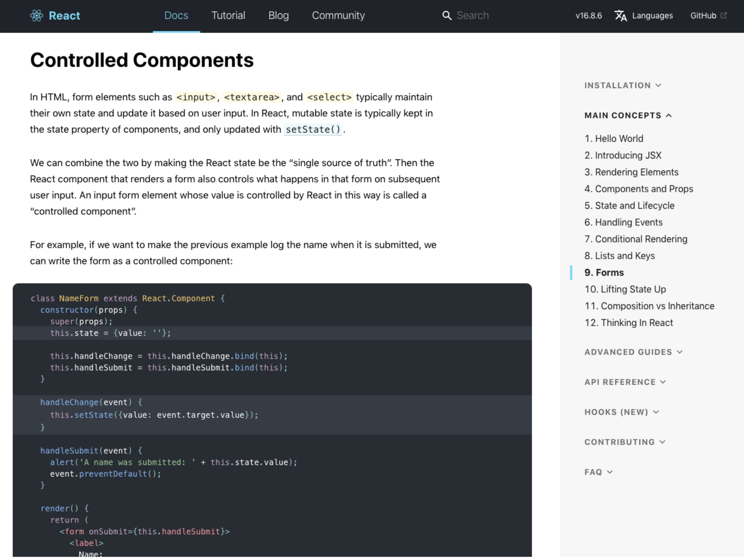Go to the Blog tab
The image size is (744, 560).
pyautogui.click(x=279, y=16)
